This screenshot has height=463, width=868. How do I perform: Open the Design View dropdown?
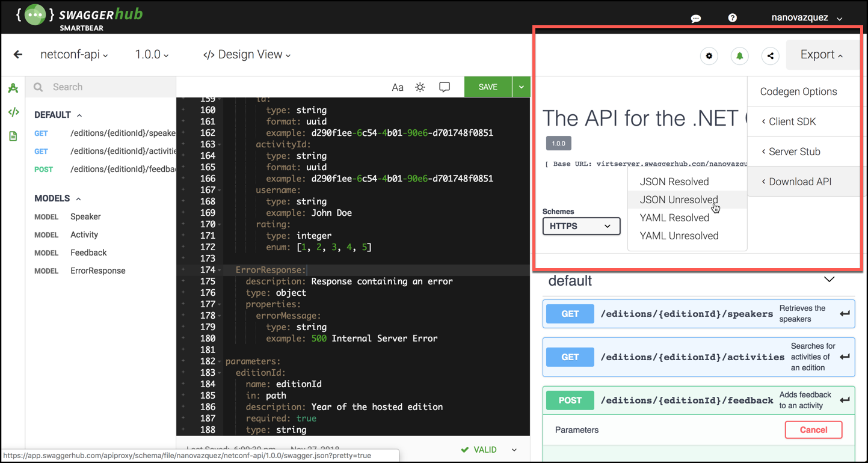tap(247, 55)
